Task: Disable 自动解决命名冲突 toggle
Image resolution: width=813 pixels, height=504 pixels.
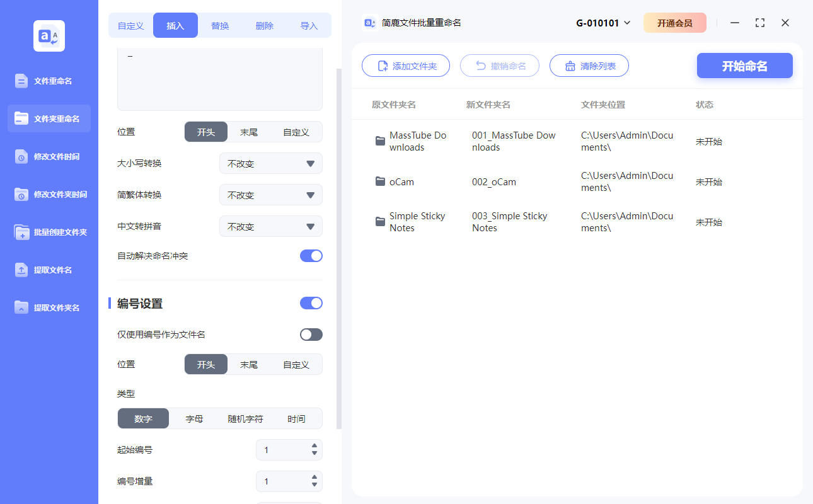Action: pyautogui.click(x=311, y=256)
